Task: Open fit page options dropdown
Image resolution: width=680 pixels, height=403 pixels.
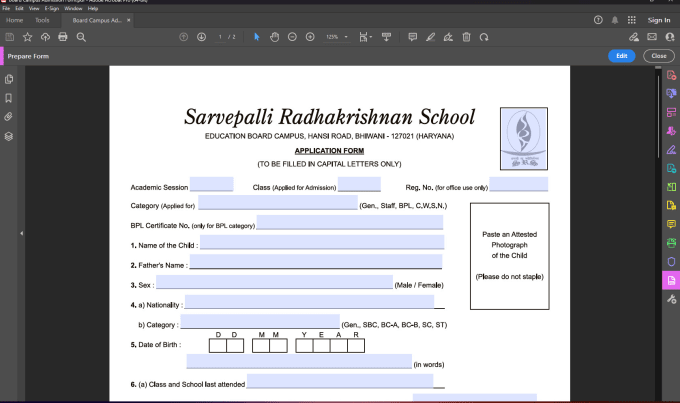Action: click(x=366, y=37)
